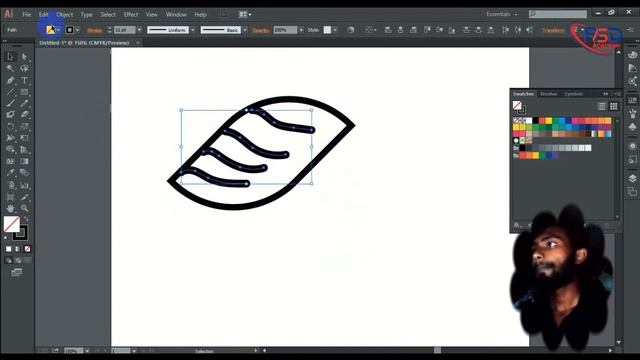640x360 pixels.
Task: Set paint mode to Gradient
Action: [x=18, y=249]
